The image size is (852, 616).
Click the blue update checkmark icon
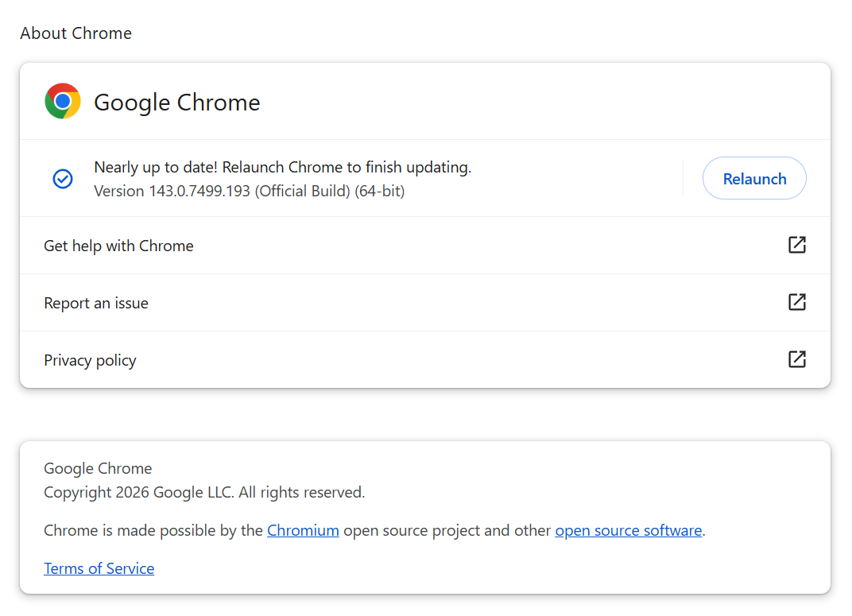tap(63, 179)
